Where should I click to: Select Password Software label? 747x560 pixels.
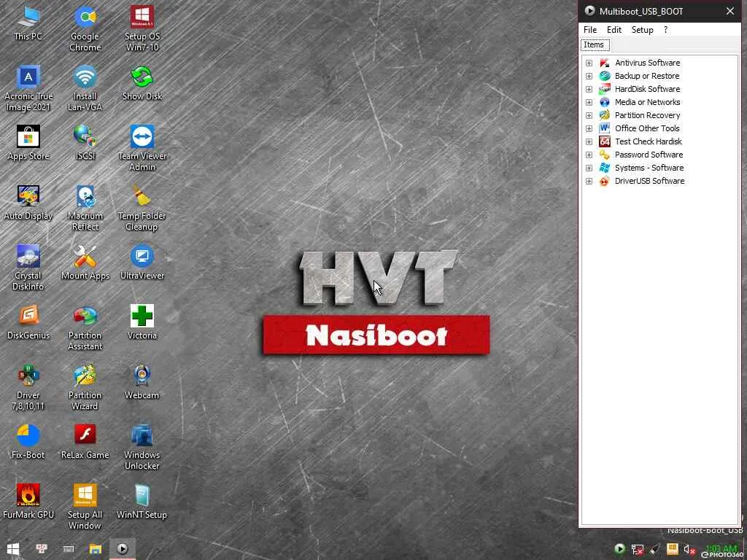(x=649, y=155)
